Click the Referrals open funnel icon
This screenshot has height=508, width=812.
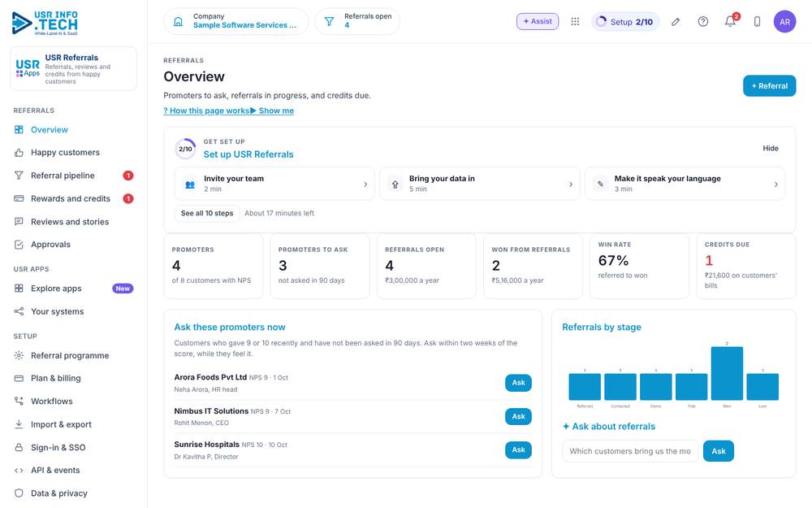[x=329, y=21]
